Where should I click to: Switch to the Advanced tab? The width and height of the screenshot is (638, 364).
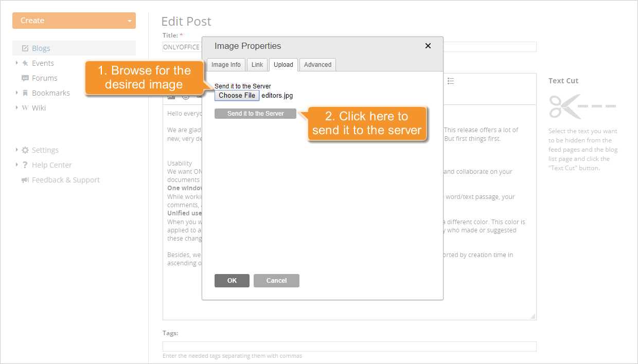coord(317,64)
